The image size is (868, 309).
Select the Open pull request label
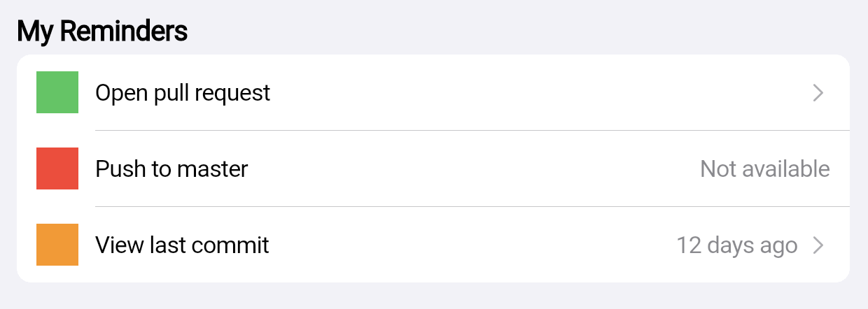coord(183,93)
